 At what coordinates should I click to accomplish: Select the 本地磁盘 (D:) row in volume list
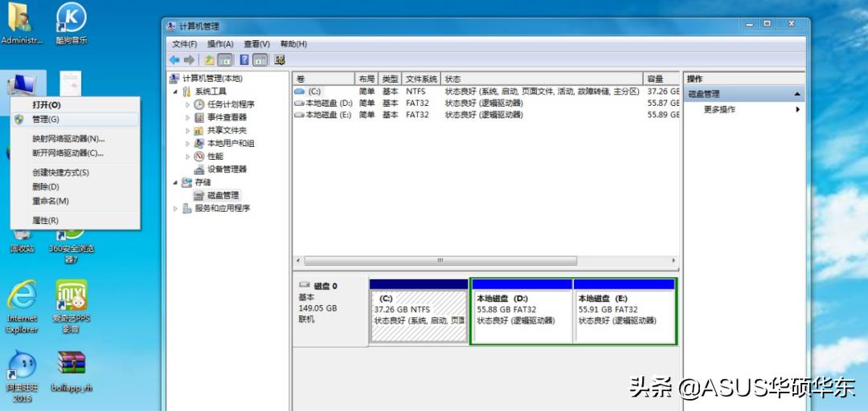tap(486, 103)
